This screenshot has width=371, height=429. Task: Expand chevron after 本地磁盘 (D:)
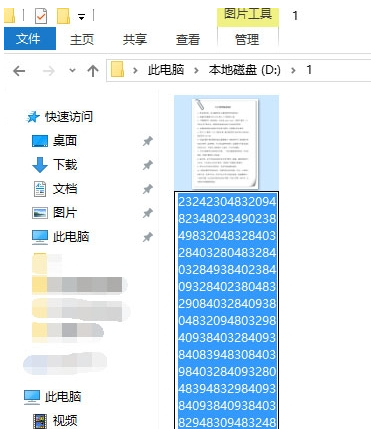point(293,70)
